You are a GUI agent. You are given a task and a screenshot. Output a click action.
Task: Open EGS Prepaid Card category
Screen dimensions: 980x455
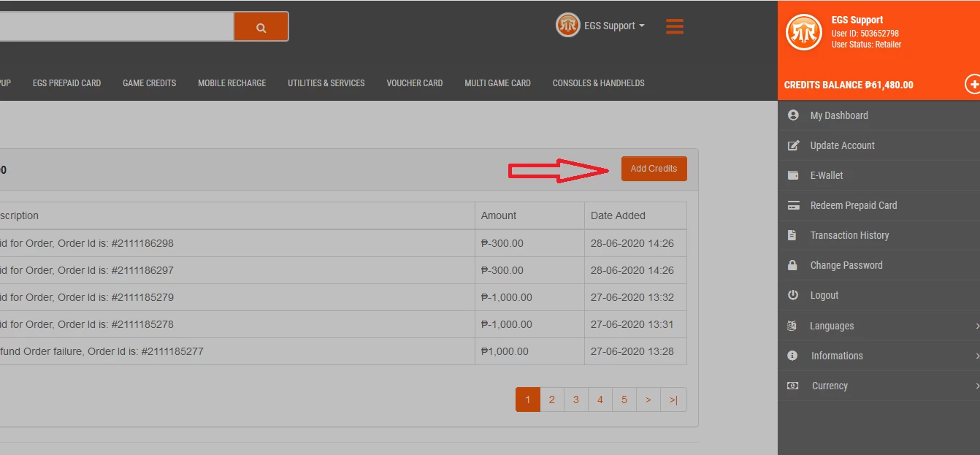pyautogui.click(x=66, y=83)
